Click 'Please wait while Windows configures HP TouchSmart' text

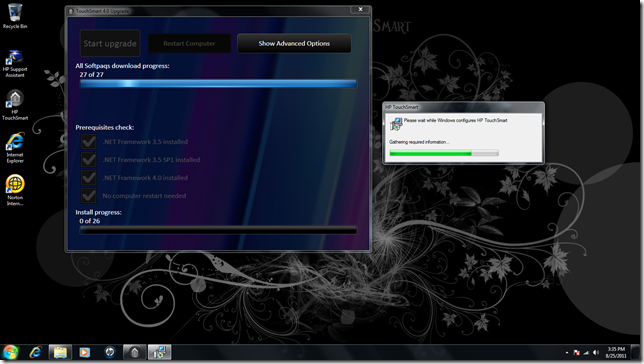coord(455,120)
